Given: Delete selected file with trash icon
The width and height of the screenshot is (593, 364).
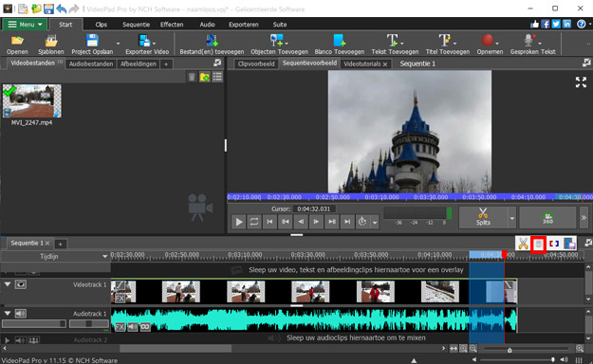Looking at the screenshot, I should (x=192, y=77).
